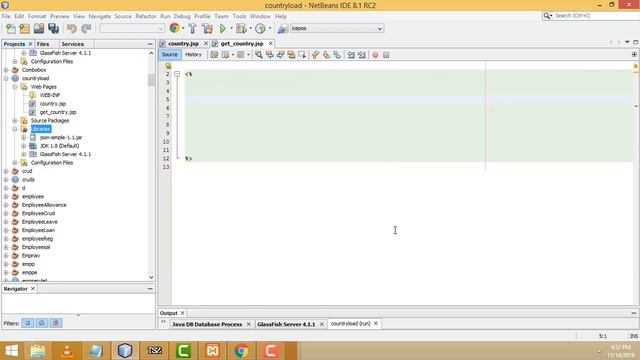Collapse the Web Pages folder

click(15, 87)
